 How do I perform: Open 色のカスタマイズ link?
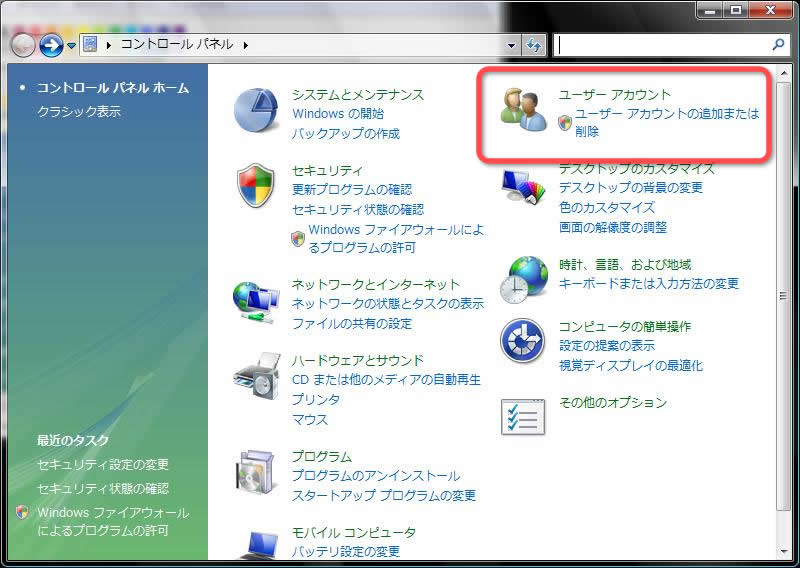point(607,208)
